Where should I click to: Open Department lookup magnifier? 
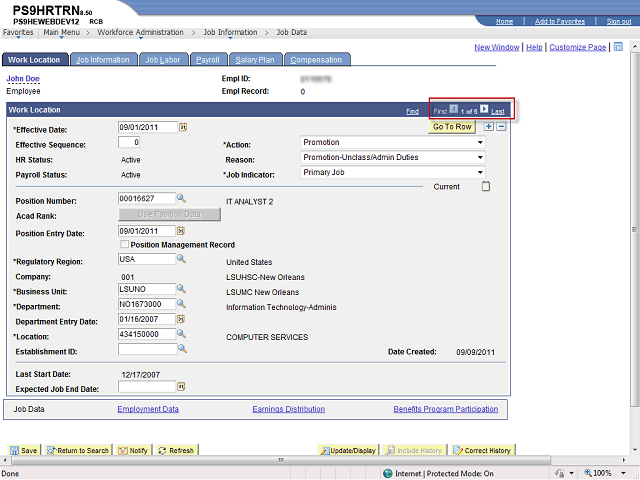pos(181,304)
